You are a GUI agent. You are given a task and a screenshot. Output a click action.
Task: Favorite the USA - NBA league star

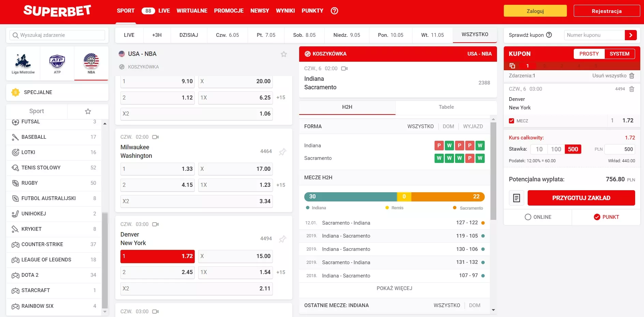click(284, 54)
